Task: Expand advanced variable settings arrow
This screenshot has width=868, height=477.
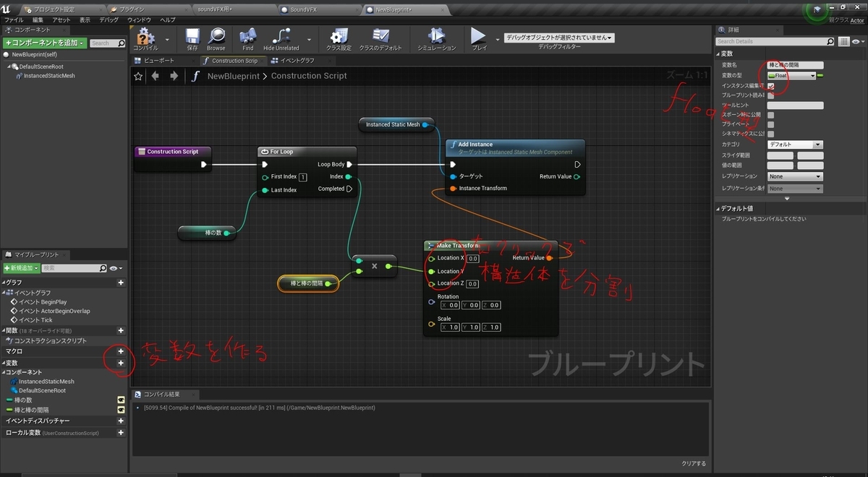Action: pyautogui.click(x=788, y=198)
